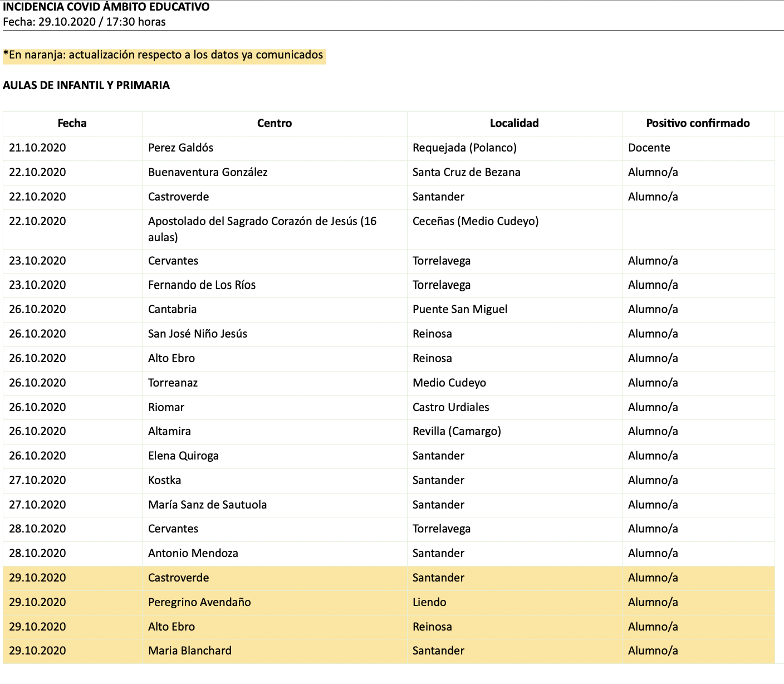This screenshot has height=684, width=784.
Task: Select the "Antonio Mendoza" centro cell
Action: [x=193, y=553]
